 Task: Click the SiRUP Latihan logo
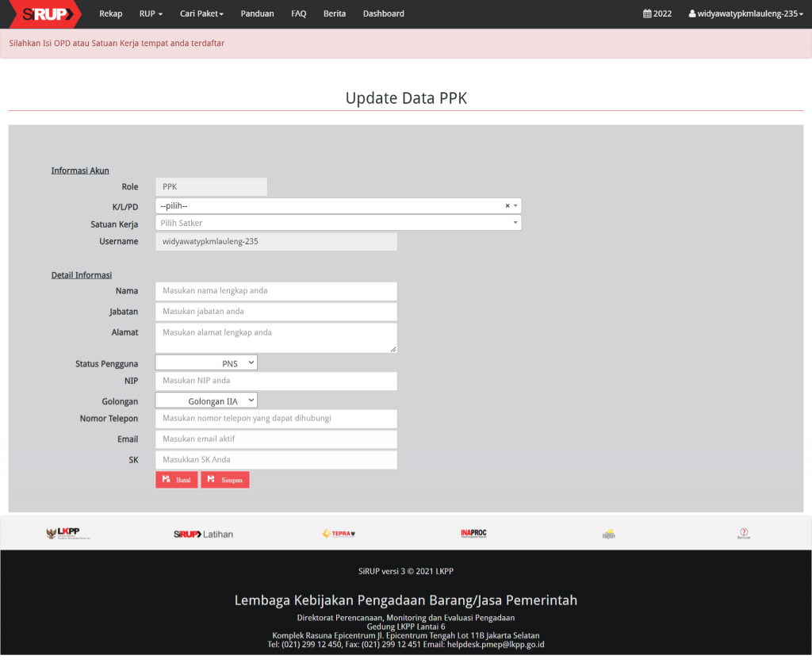coord(203,534)
